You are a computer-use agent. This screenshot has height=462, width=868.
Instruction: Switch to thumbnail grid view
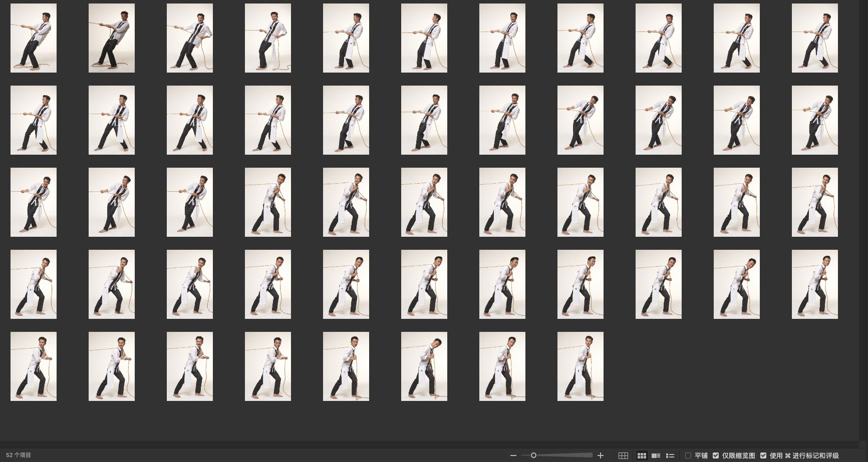point(642,455)
